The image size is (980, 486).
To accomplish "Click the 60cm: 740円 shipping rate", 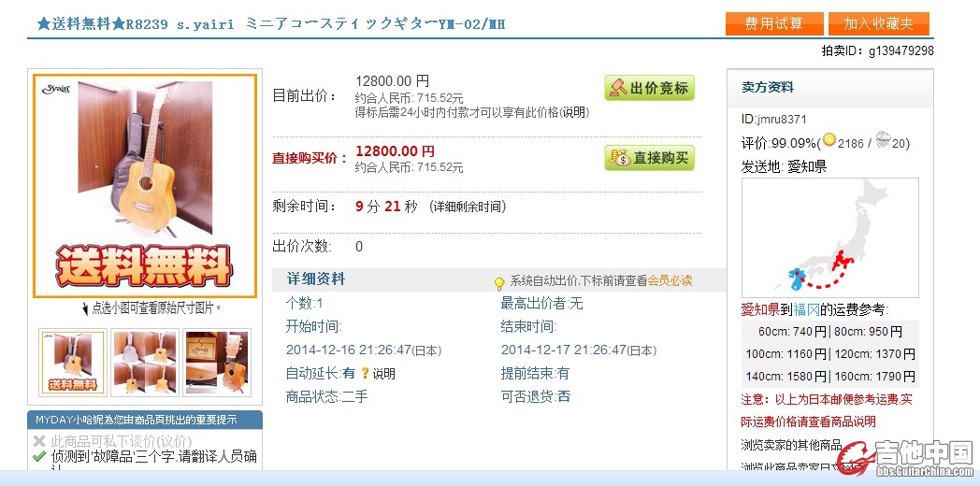I will click(x=792, y=332).
